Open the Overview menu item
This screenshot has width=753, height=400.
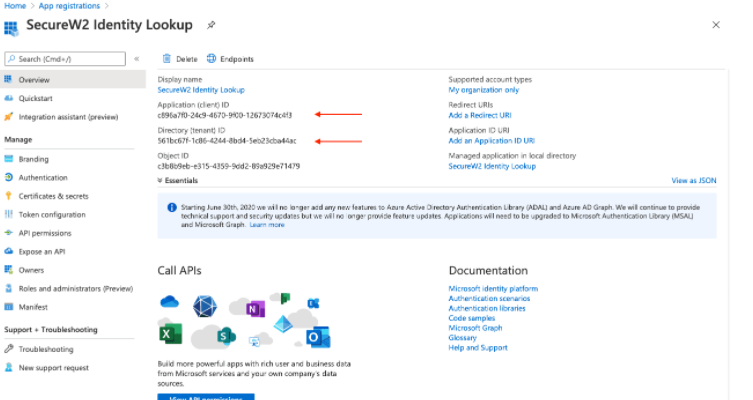tap(73, 79)
